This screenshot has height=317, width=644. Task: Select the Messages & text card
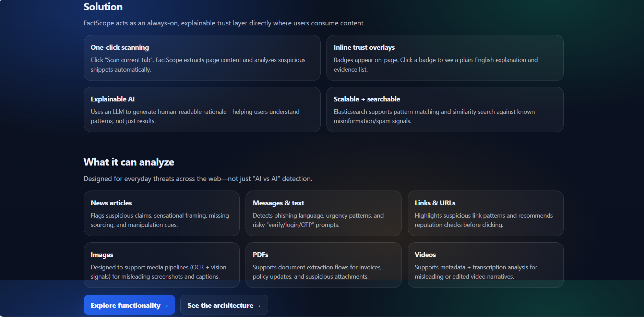[323, 213]
